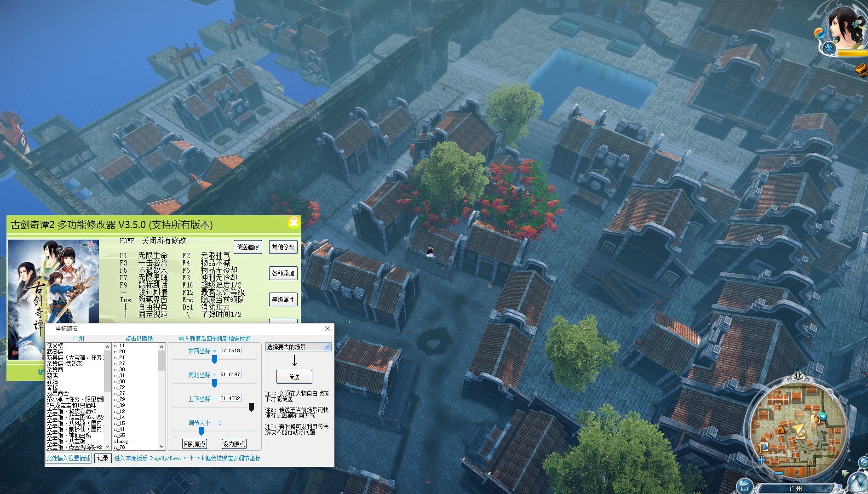868x494 pixels.
Task: Select 武器店 in location list
Action: click(x=55, y=351)
